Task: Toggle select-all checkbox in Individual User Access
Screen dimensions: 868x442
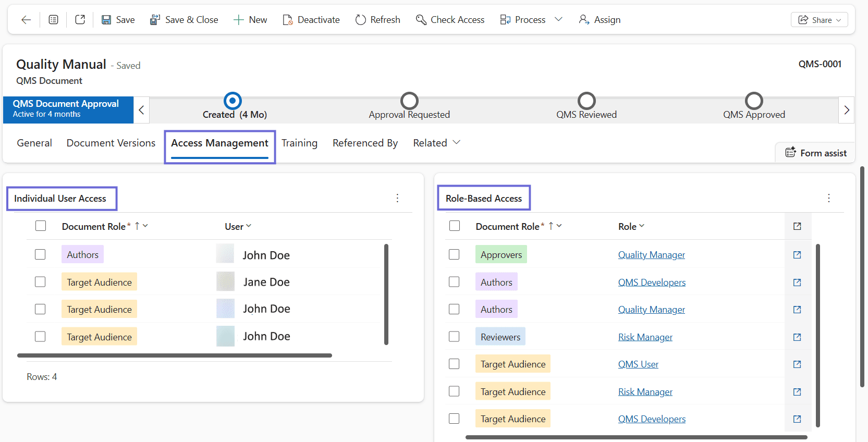Action: (41, 226)
